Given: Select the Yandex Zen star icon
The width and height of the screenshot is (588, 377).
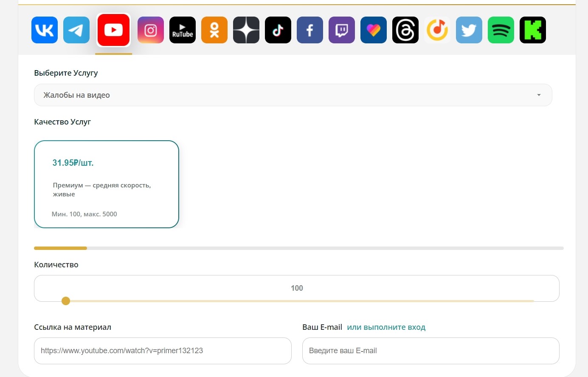Looking at the screenshot, I should 246,30.
